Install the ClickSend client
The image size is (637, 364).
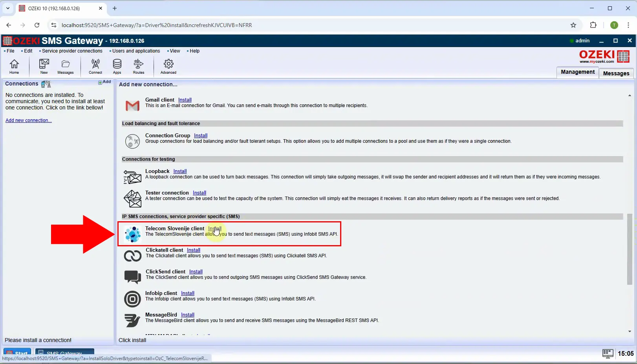pyautogui.click(x=196, y=272)
